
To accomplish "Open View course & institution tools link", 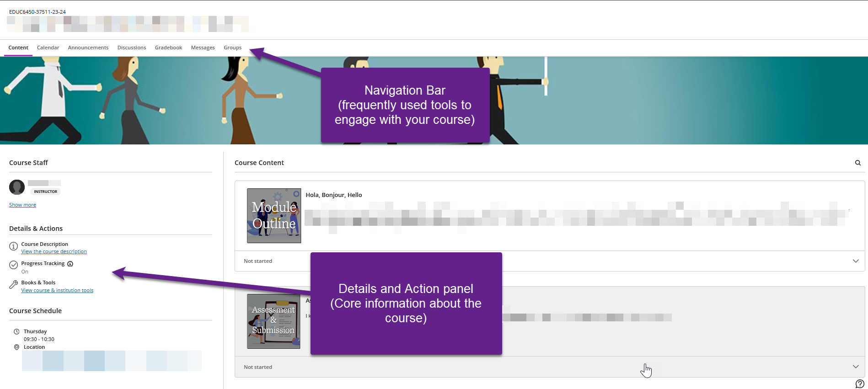I will (x=57, y=290).
